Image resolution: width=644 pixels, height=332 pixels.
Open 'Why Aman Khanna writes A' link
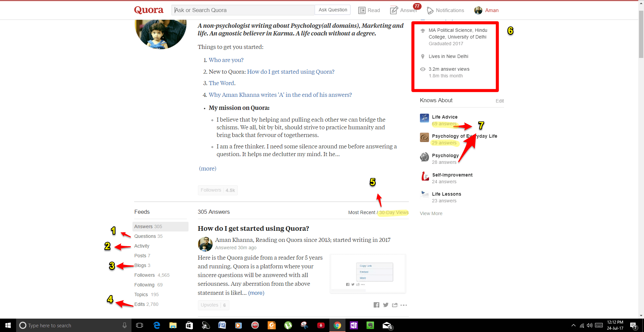point(280,95)
